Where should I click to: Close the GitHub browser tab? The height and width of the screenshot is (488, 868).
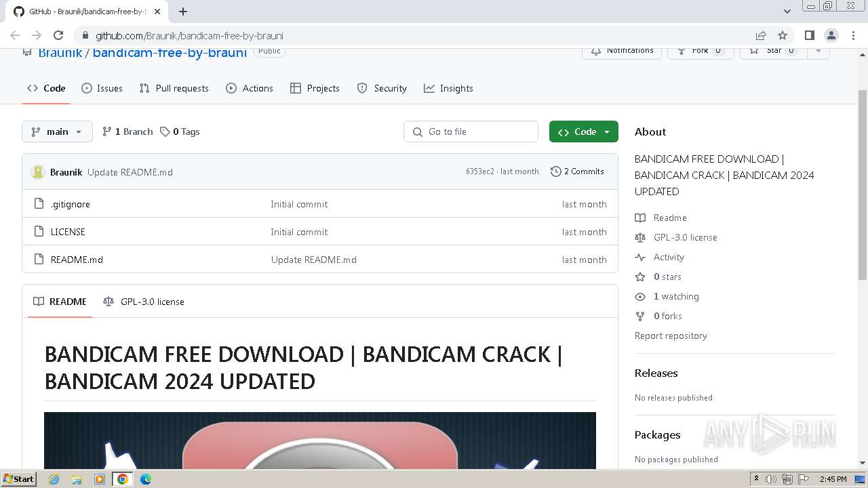pyautogui.click(x=157, y=12)
